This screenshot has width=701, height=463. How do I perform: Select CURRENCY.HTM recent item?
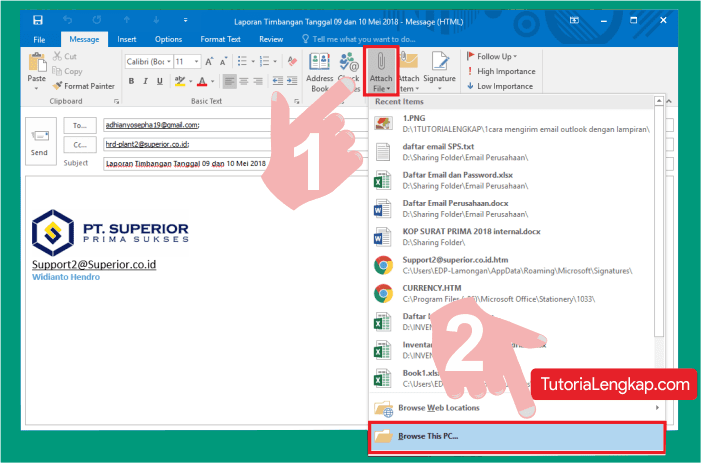[511, 294]
